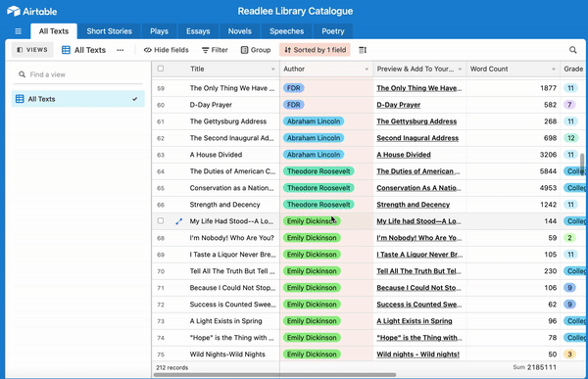
Task: Switch to the Poetry tab
Action: (x=332, y=31)
